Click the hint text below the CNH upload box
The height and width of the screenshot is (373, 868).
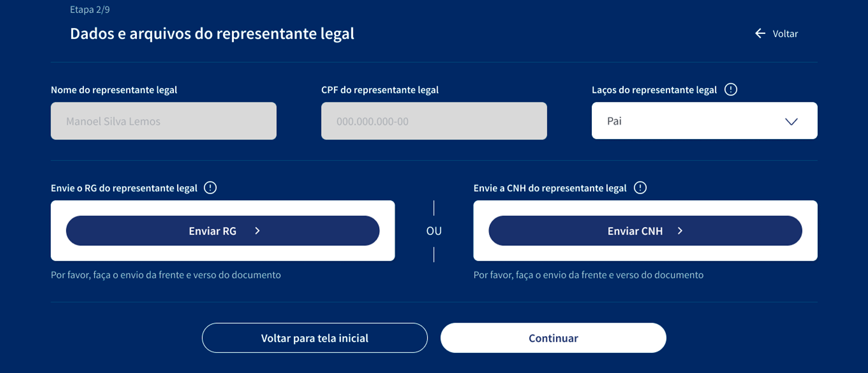pyautogui.click(x=588, y=275)
